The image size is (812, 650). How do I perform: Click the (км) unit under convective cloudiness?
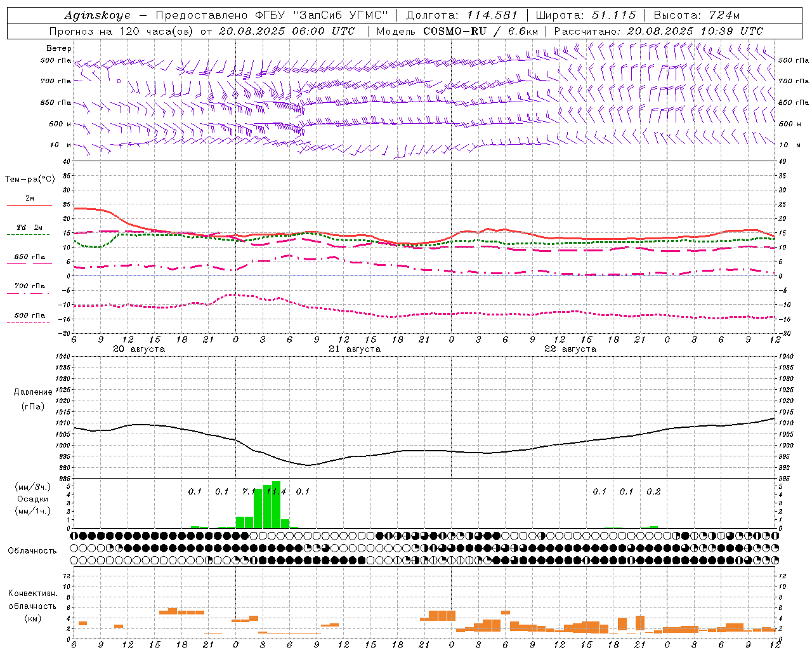[32, 618]
